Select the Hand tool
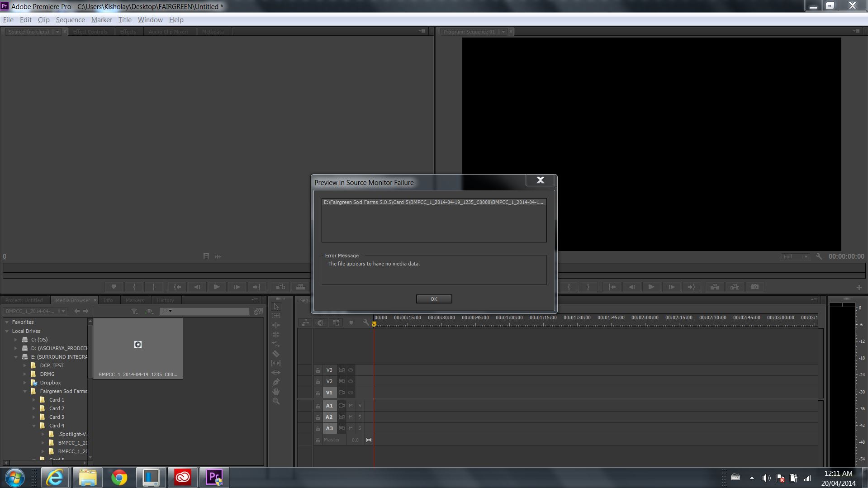Image resolution: width=868 pixels, height=488 pixels. tap(276, 392)
